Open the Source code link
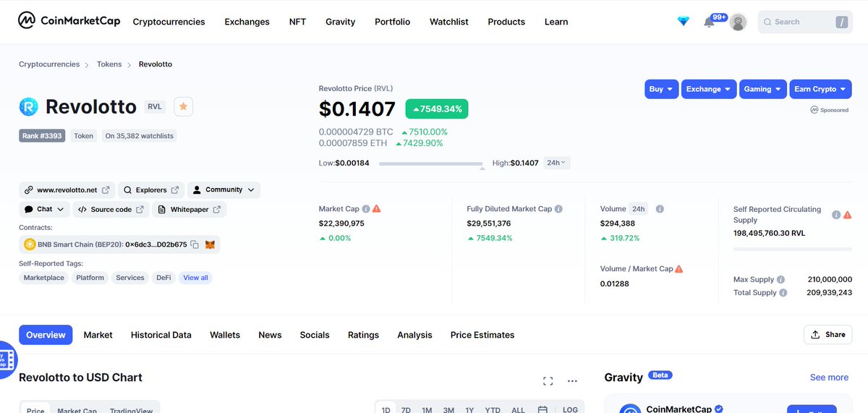Image resolution: width=868 pixels, height=413 pixels. (111, 210)
